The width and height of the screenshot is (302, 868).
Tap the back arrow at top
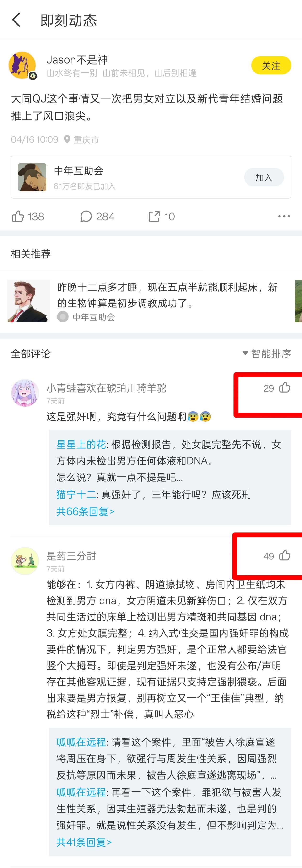pyautogui.click(x=16, y=20)
